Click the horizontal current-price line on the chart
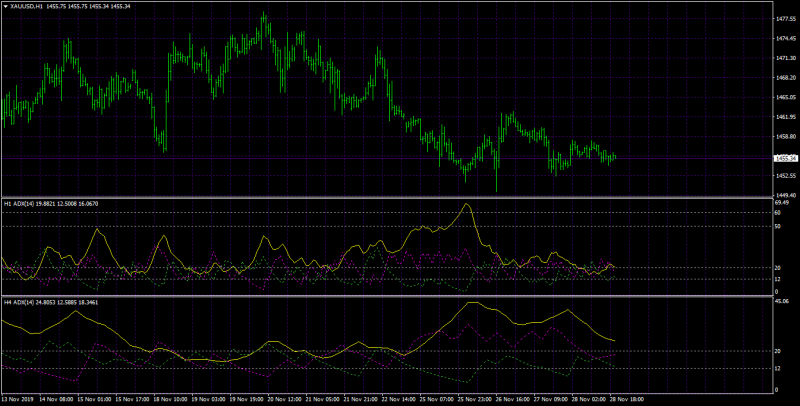Image resolution: width=800 pixels, height=406 pixels. pos(387,158)
